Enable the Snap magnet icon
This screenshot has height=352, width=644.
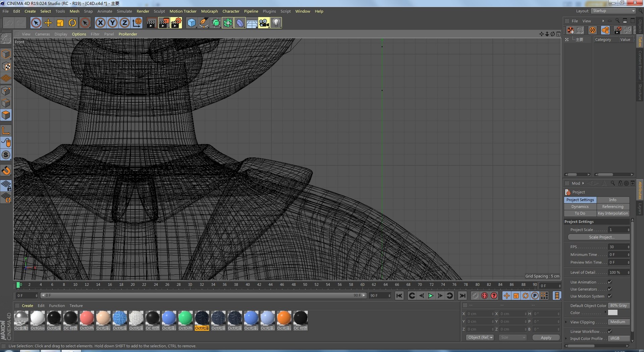coord(6,171)
